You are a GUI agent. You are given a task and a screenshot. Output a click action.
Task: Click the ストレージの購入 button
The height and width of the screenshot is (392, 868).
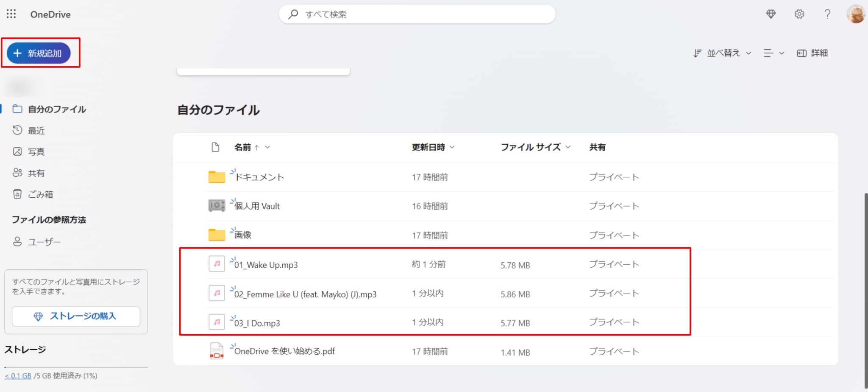point(76,316)
